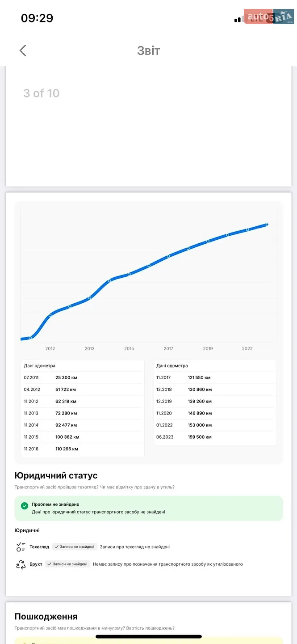Tap the back chevron arrow

pyautogui.click(x=23, y=51)
